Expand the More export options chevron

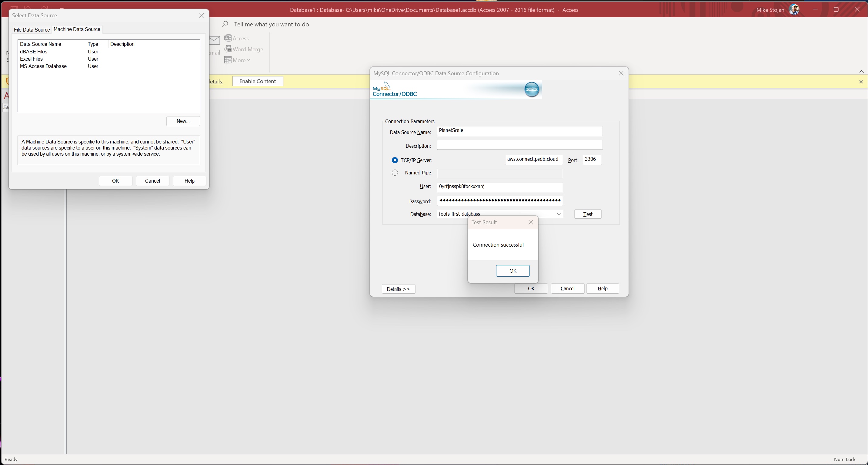point(249,60)
